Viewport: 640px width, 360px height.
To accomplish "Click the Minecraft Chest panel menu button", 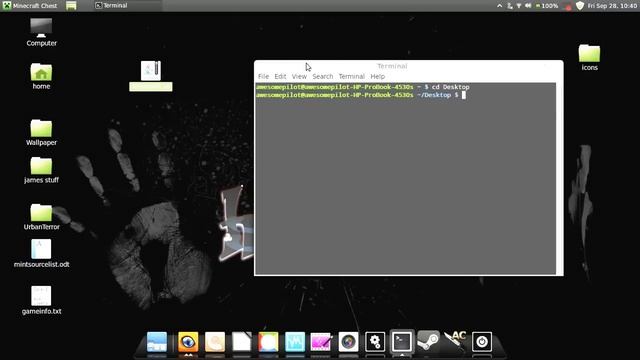I will point(30,6).
